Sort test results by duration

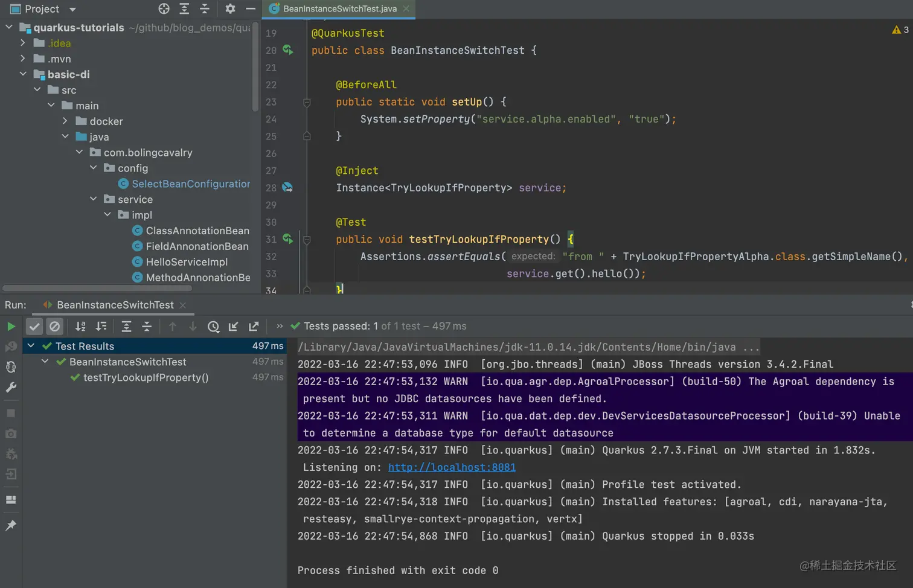(x=101, y=327)
